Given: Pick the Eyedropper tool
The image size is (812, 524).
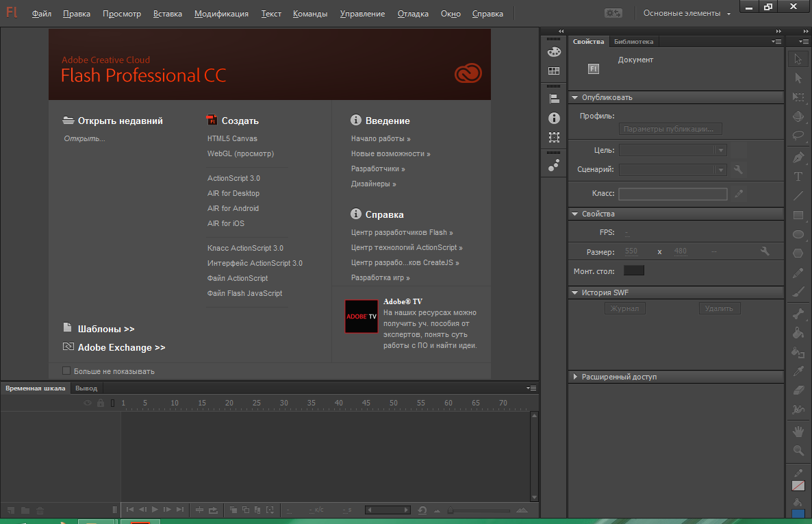Looking at the screenshot, I should coord(798,371).
